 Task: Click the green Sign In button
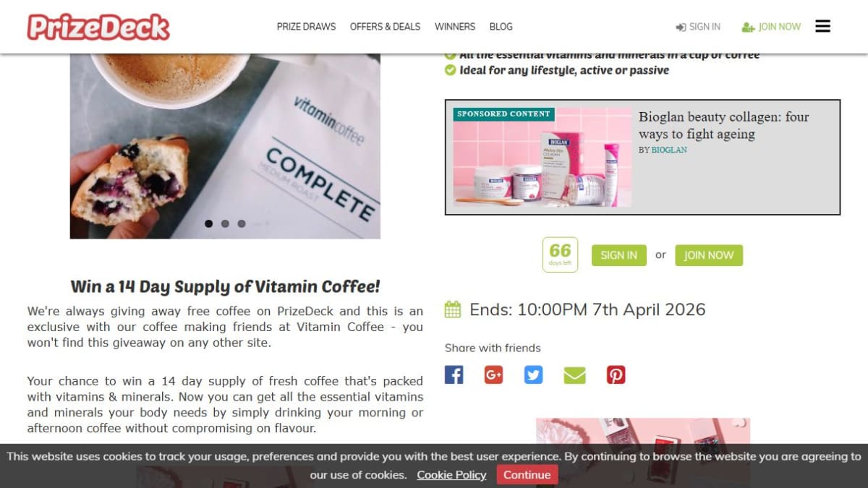(619, 255)
